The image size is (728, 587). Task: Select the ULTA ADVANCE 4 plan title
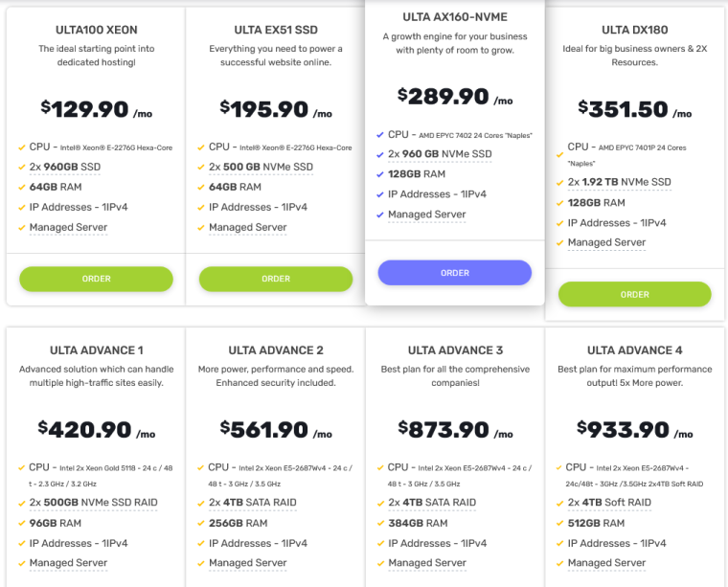point(634,350)
